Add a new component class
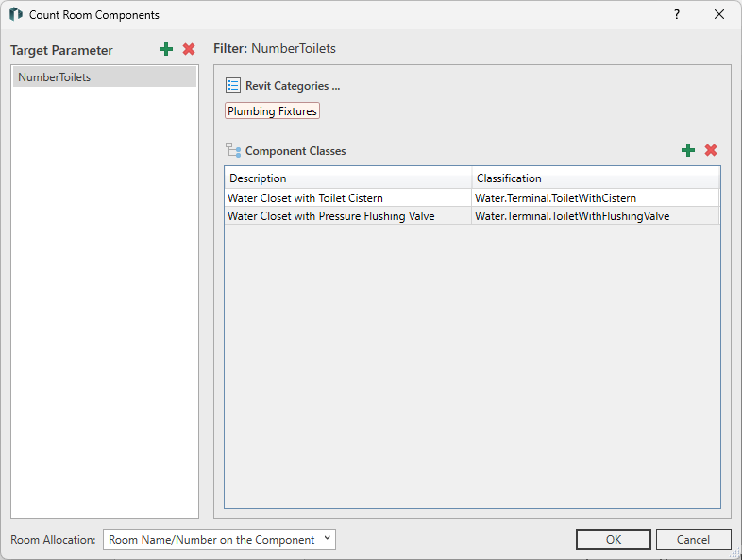 point(688,150)
